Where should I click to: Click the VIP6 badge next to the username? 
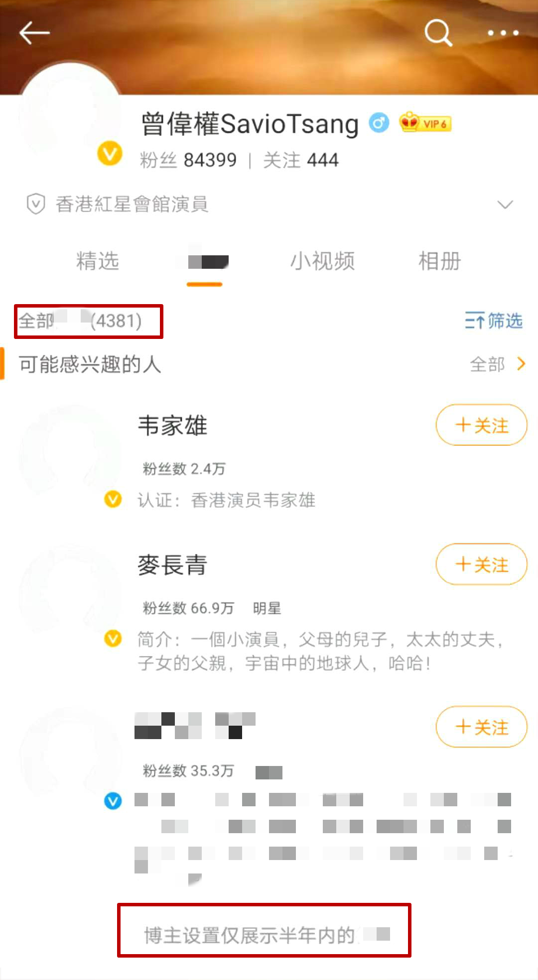tap(423, 124)
